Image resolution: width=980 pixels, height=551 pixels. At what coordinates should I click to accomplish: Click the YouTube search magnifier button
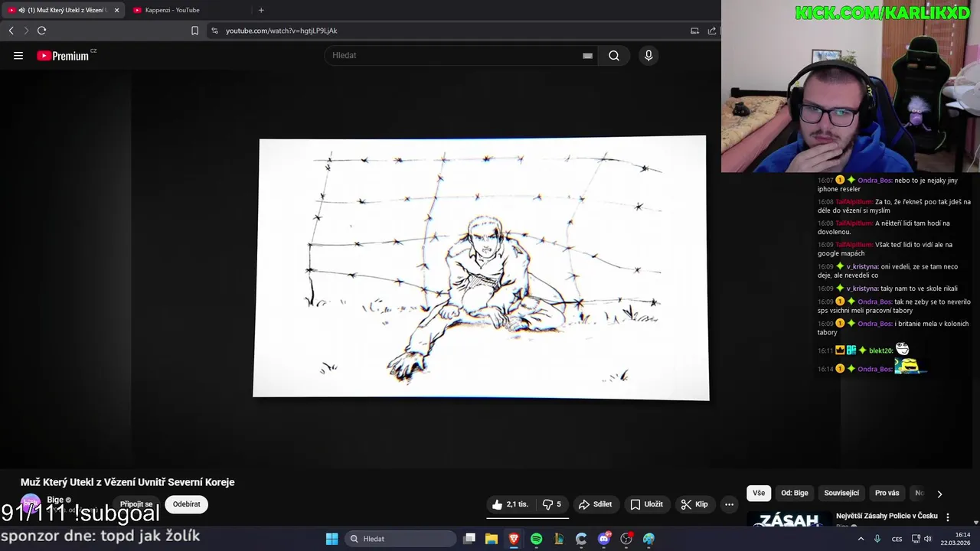point(614,56)
